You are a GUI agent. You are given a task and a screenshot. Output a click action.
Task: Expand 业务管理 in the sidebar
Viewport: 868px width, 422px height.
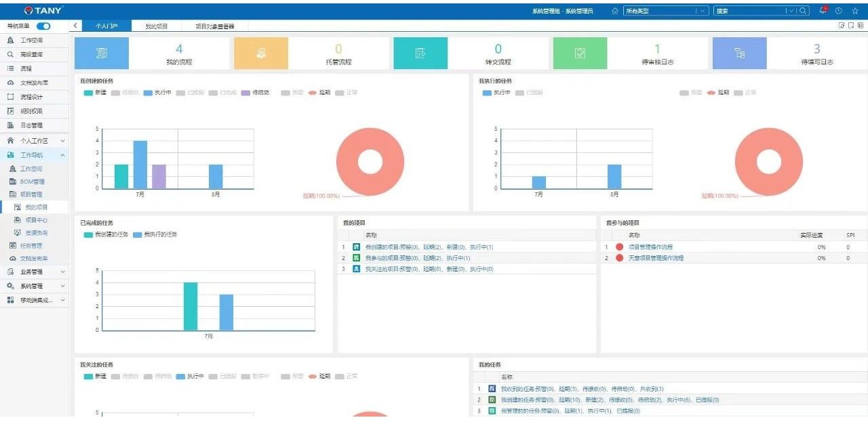point(35,272)
